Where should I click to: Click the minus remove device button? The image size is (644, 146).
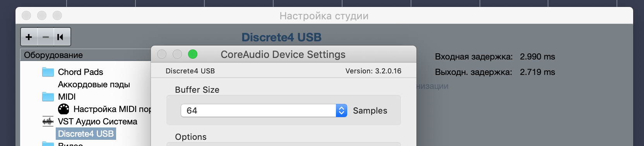46,37
